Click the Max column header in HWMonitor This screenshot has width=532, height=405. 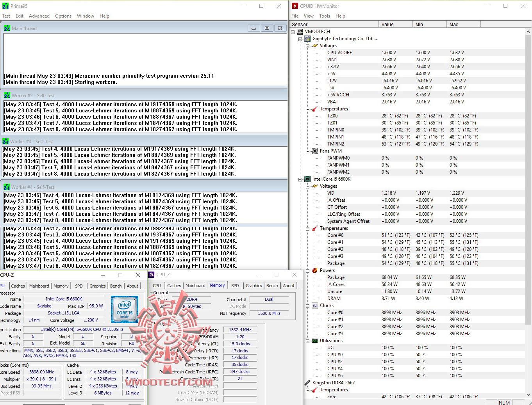[x=464, y=24]
